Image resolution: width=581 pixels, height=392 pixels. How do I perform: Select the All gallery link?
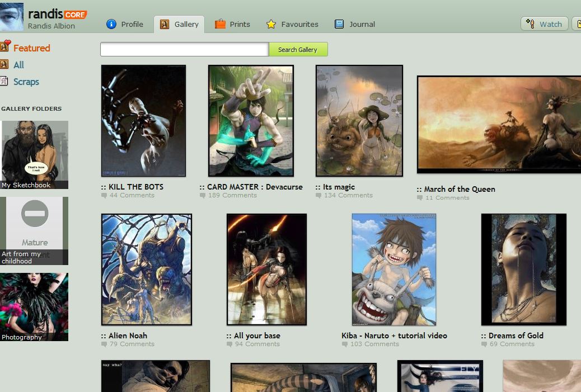click(x=18, y=65)
